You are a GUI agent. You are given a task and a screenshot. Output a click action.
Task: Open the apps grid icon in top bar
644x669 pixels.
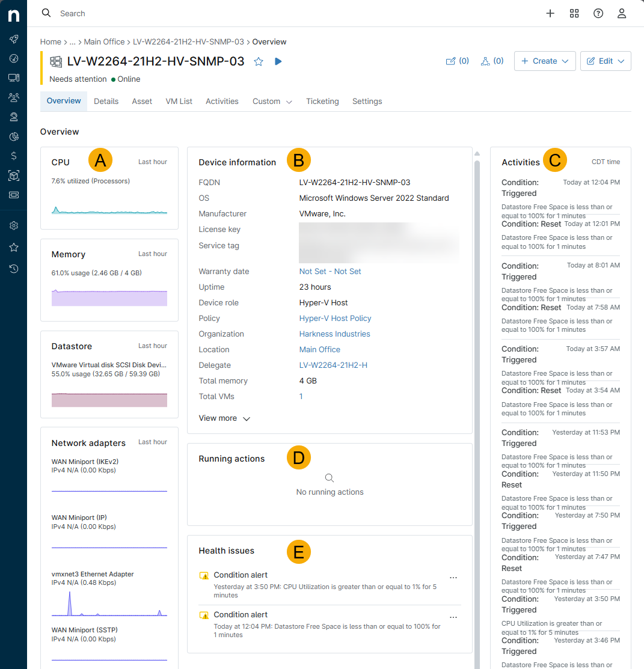[x=574, y=13]
